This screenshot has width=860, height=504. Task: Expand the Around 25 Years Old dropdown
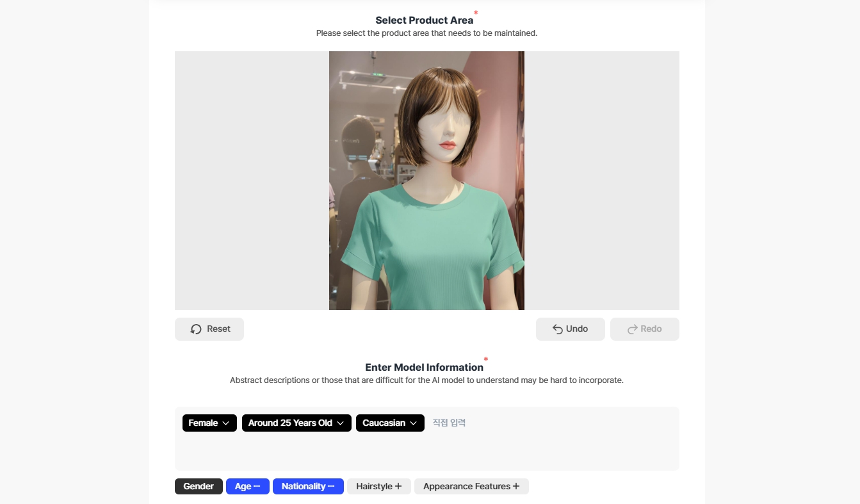pyautogui.click(x=296, y=423)
